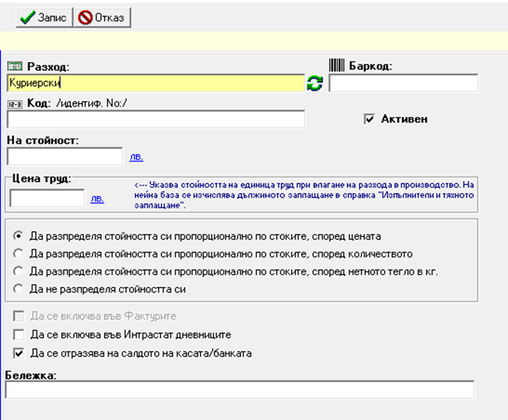Focus the Цена труд input field
508x420 pixels.
point(47,198)
